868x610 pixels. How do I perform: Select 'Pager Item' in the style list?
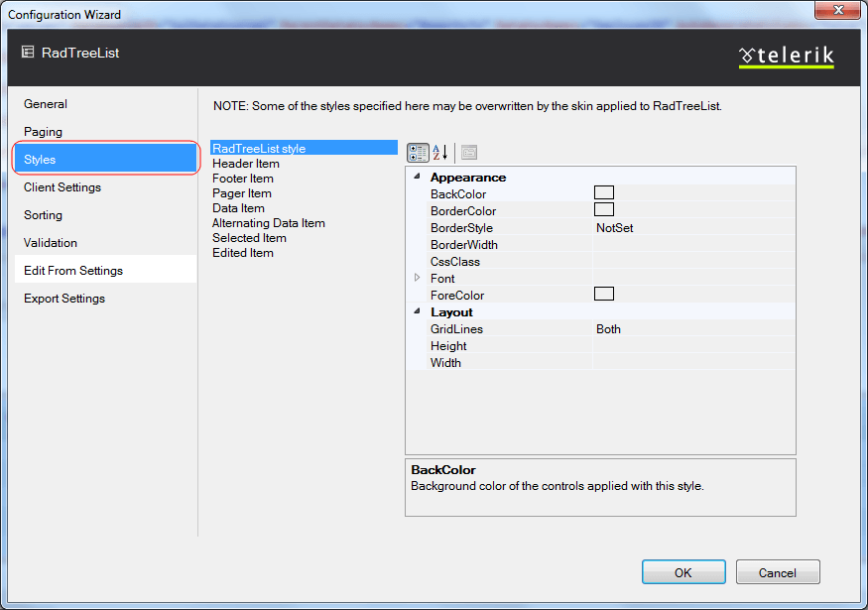pyautogui.click(x=304, y=193)
